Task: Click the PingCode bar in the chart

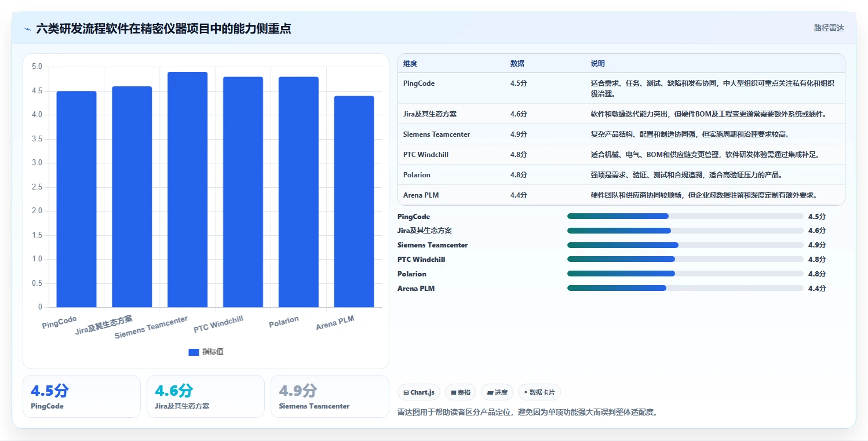Action: tap(76, 199)
